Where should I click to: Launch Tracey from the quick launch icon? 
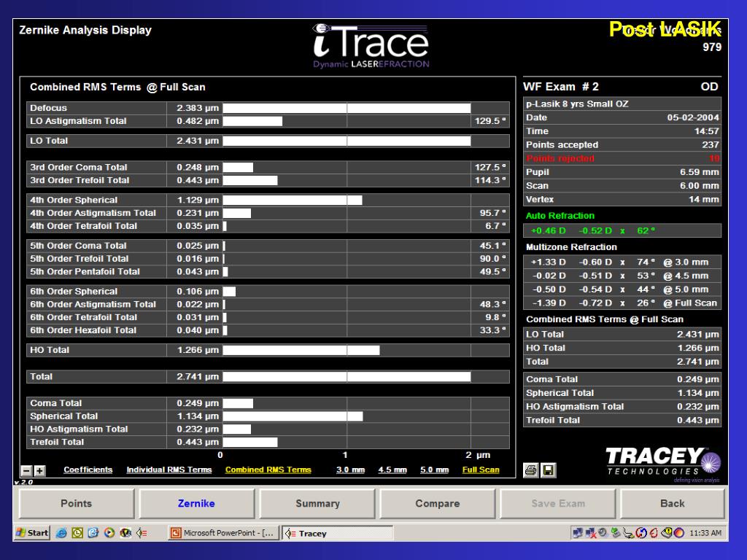tap(142, 533)
